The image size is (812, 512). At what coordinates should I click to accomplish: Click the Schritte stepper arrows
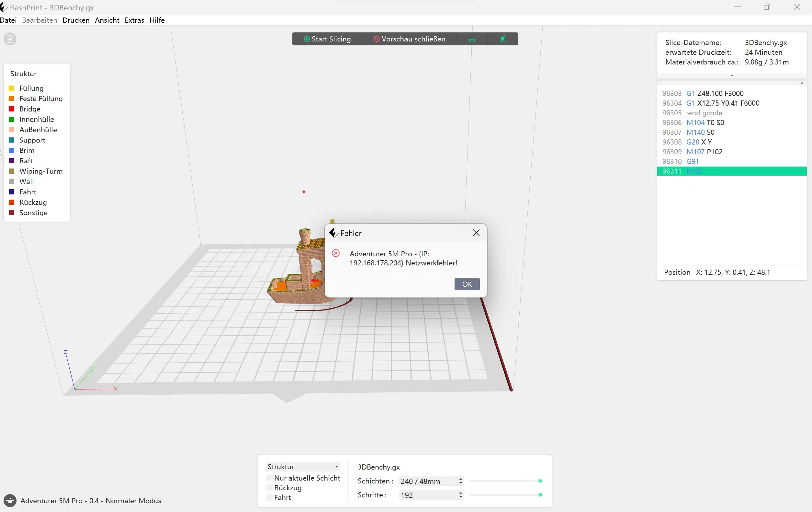pyautogui.click(x=461, y=495)
